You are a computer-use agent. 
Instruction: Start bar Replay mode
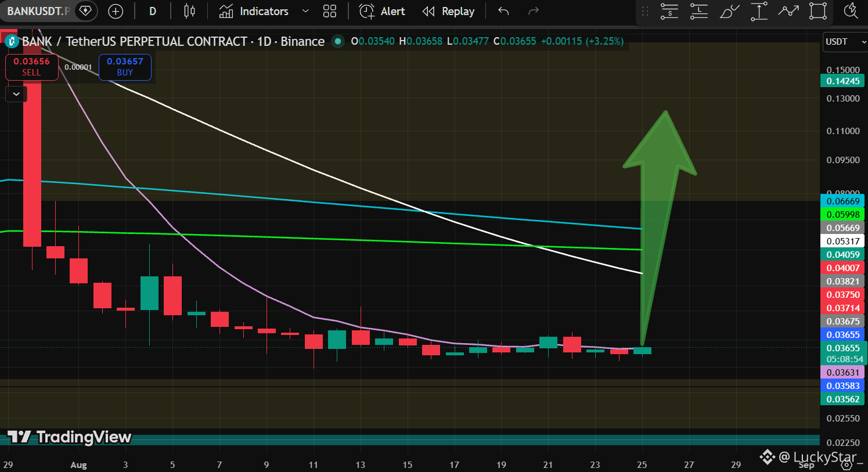point(448,11)
